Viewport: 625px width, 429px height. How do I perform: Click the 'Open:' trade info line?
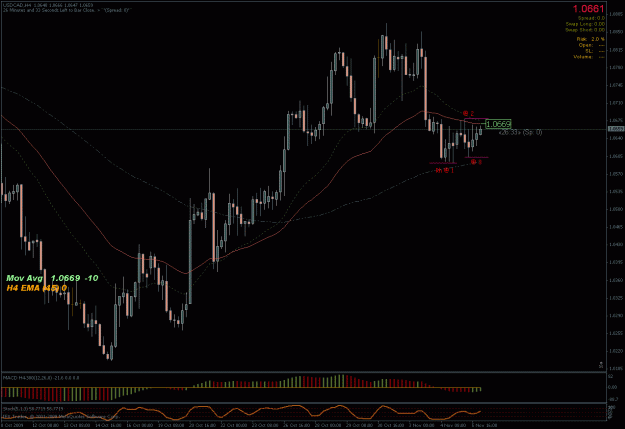pos(592,45)
